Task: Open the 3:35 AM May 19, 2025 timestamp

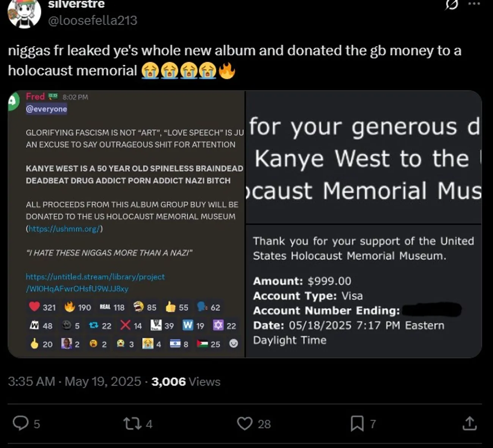Action: 74,381
